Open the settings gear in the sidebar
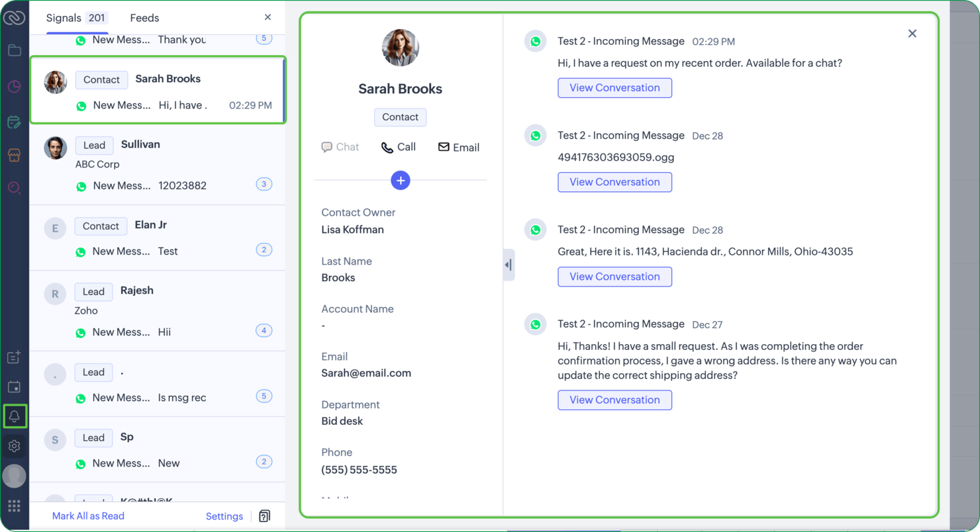Image resolution: width=980 pixels, height=532 pixels. [15, 446]
